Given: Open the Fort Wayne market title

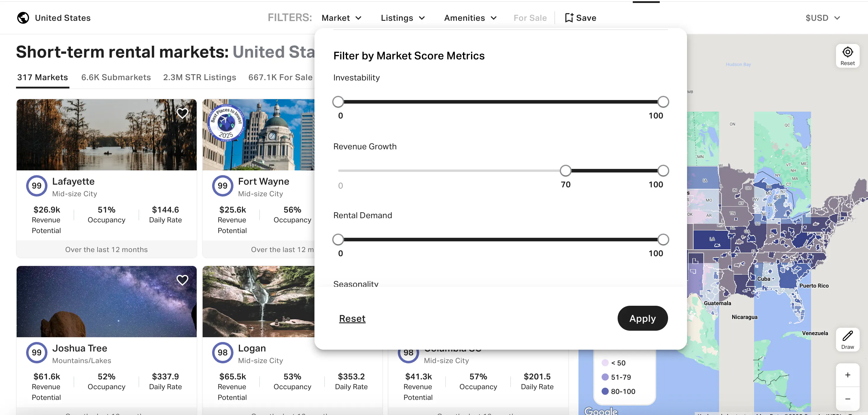Looking at the screenshot, I should click(x=263, y=181).
